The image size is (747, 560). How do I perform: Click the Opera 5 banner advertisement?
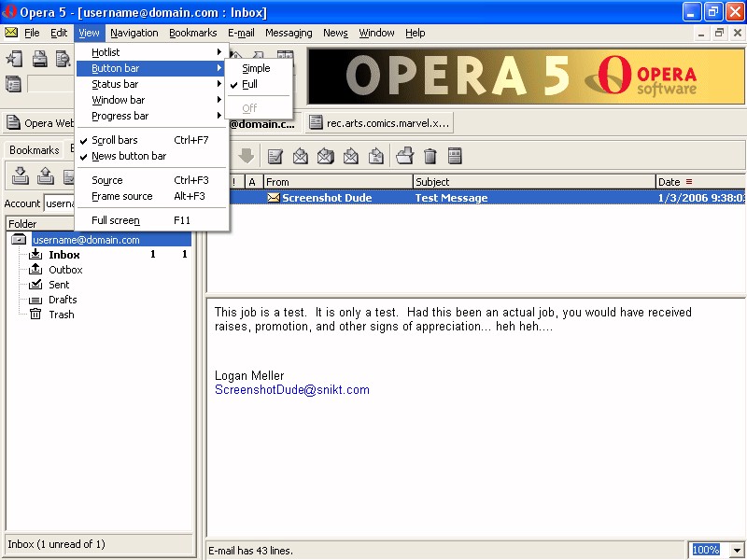(x=526, y=77)
